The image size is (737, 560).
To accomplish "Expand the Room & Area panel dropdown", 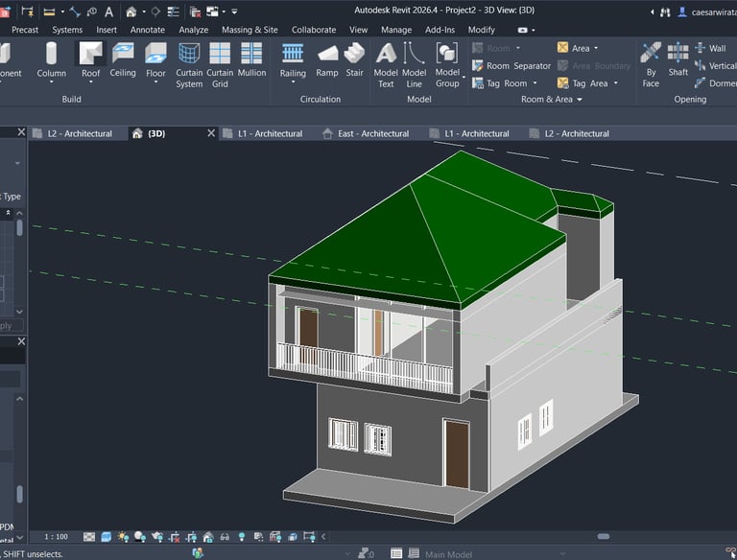I will [580, 100].
